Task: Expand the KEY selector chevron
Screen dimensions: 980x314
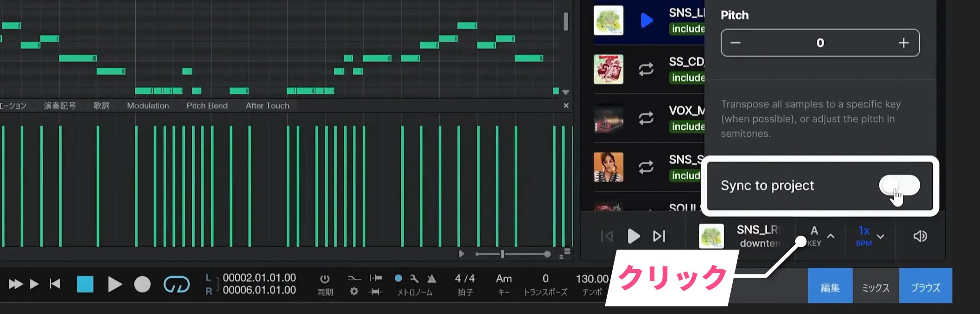Action: (831, 236)
